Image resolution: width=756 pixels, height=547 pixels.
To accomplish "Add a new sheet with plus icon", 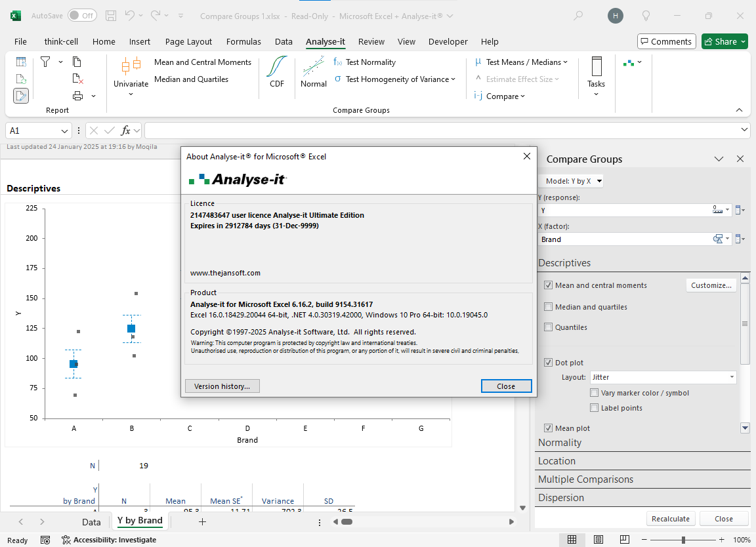I will click(203, 521).
